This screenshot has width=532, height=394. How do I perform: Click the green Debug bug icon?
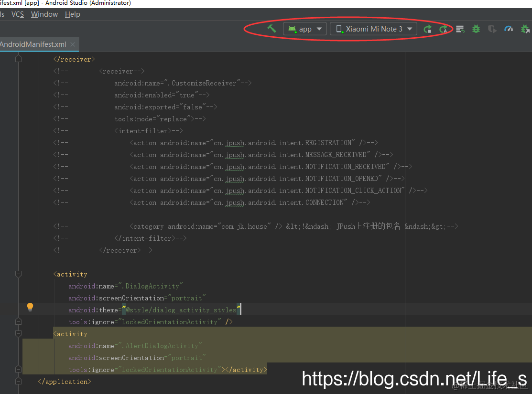(x=476, y=29)
